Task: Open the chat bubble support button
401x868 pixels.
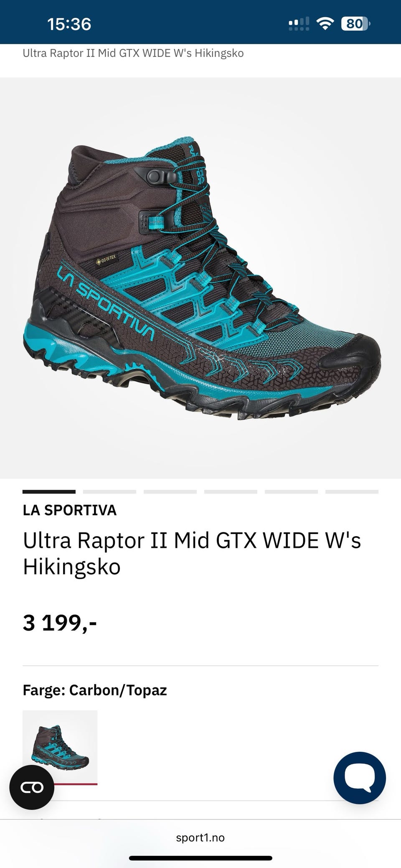Action: [x=360, y=778]
